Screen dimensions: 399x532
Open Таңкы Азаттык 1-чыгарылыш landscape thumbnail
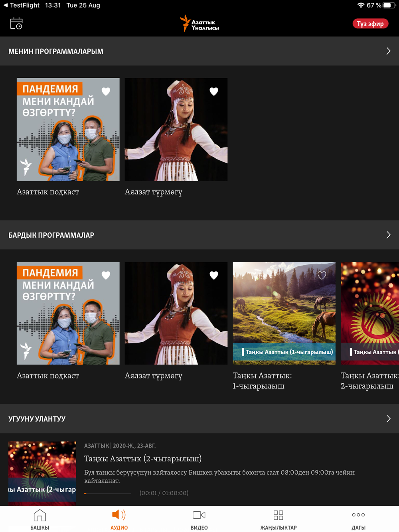(284, 313)
